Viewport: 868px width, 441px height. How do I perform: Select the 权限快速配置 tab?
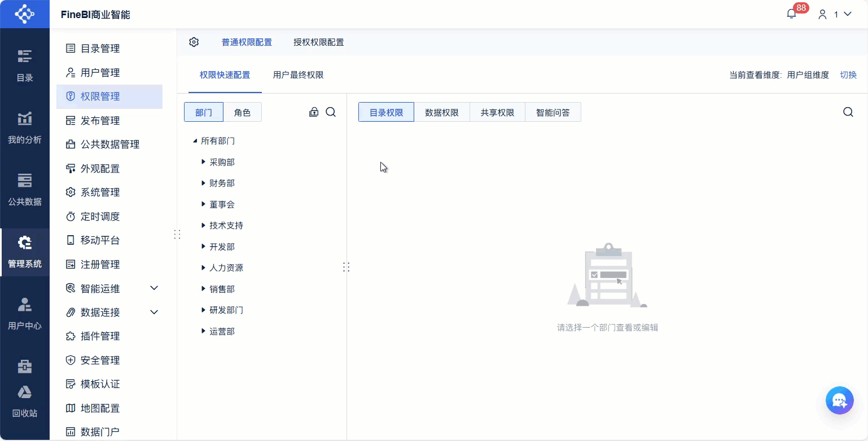[225, 75]
